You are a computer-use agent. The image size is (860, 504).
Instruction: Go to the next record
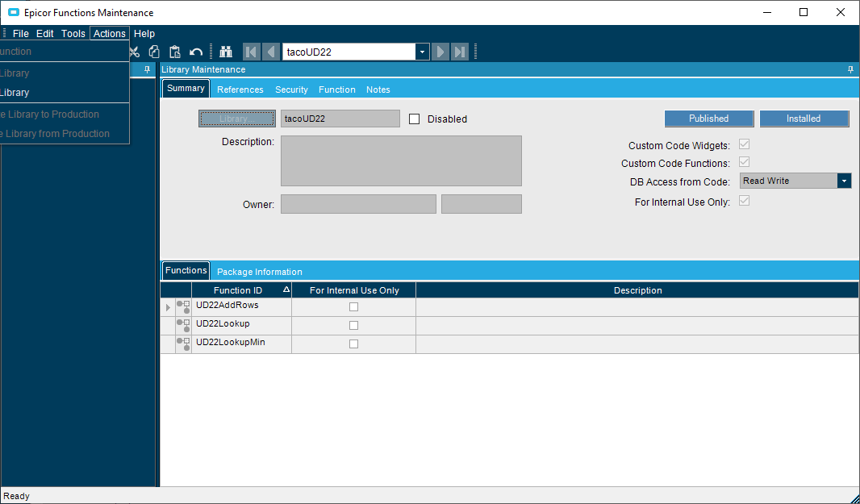pyautogui.click(x=440, y=52)
